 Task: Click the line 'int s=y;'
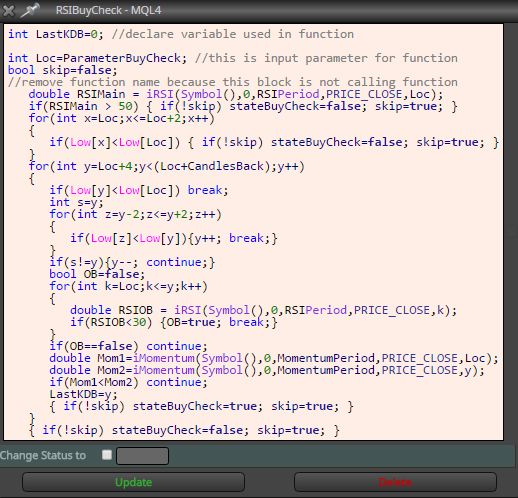[76, 202]
